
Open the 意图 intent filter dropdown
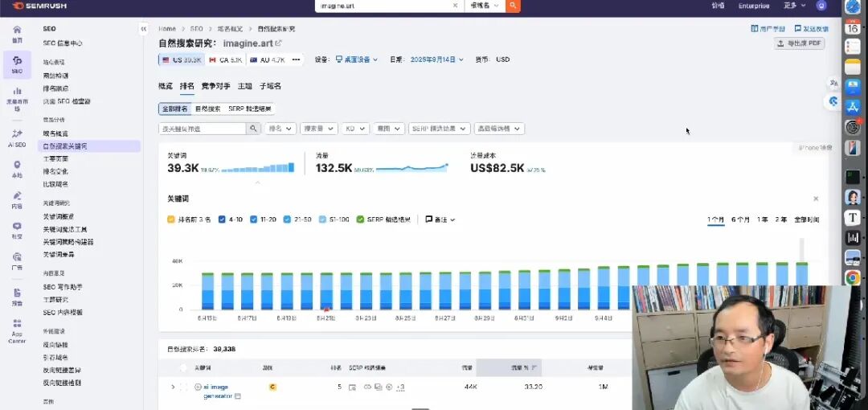point(389,129)
